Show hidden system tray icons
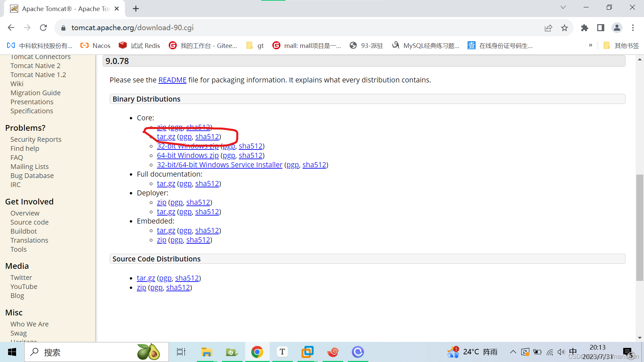Screen dimensions: 644x362 (x=513, y=352)
